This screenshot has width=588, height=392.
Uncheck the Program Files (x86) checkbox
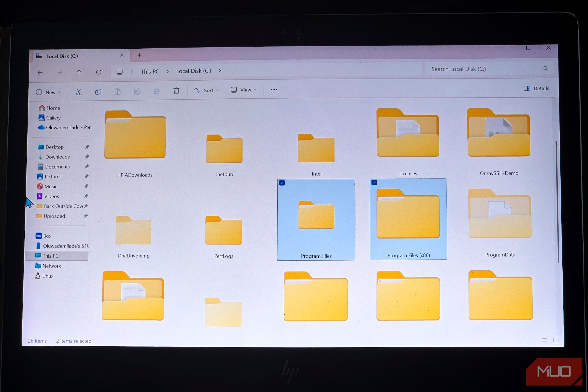click(374, 182)
